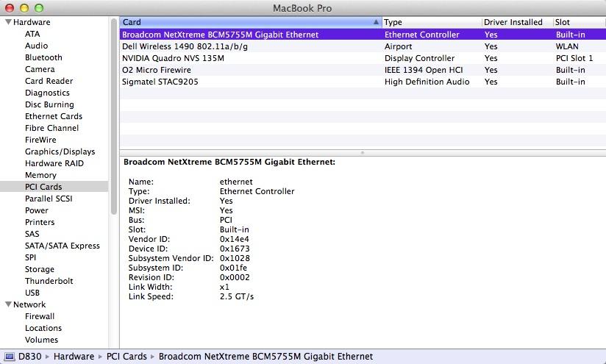The image size is (606, 364).
Task: Click the Vendor ID value 0x14e4
Action: pyautogui.click(x=234, y=239)
